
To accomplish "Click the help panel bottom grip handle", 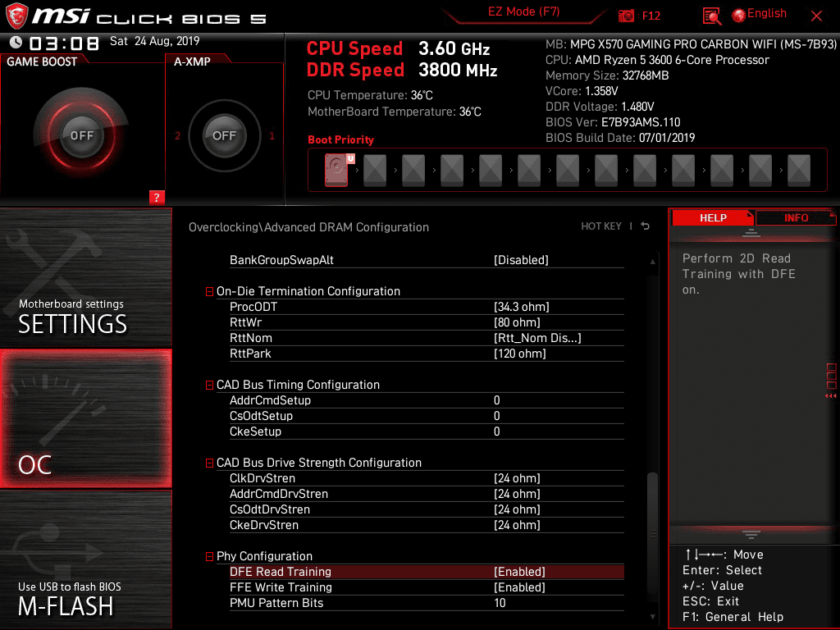I will click(751, 534).
